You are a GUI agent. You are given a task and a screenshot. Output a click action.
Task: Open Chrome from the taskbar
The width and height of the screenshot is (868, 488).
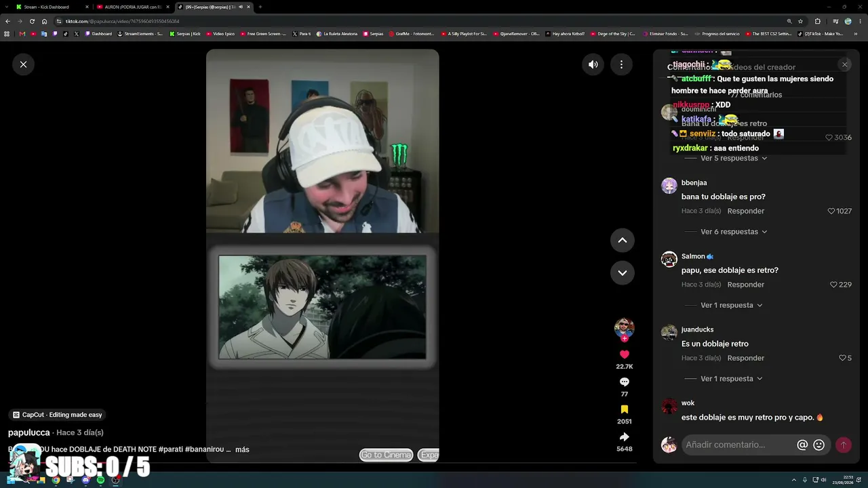56,480
